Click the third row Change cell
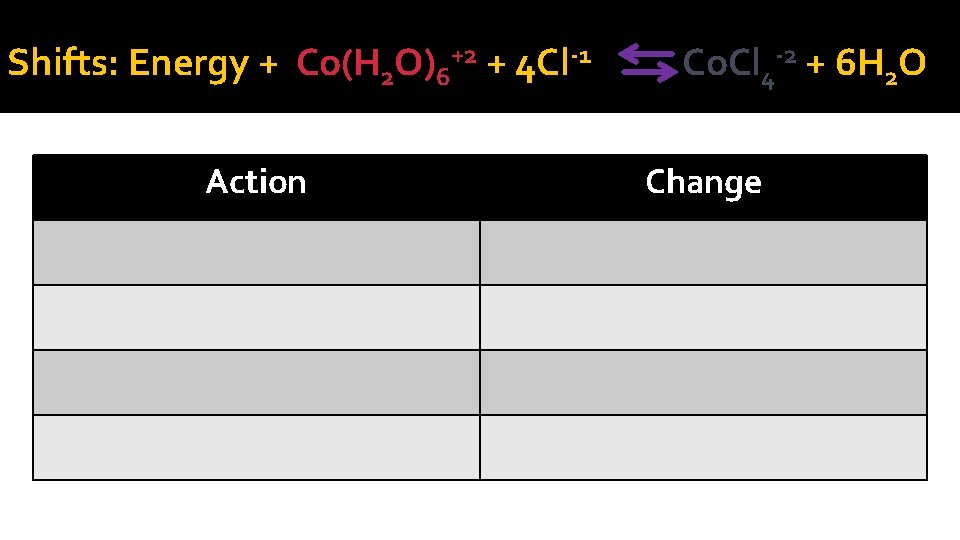The height and width of the screenshot is (540, 960). (703, 383)
